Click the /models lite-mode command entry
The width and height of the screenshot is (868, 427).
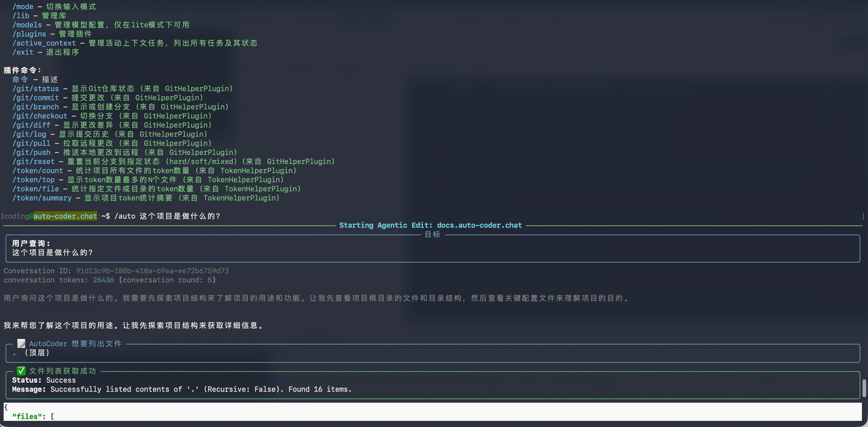27,25
